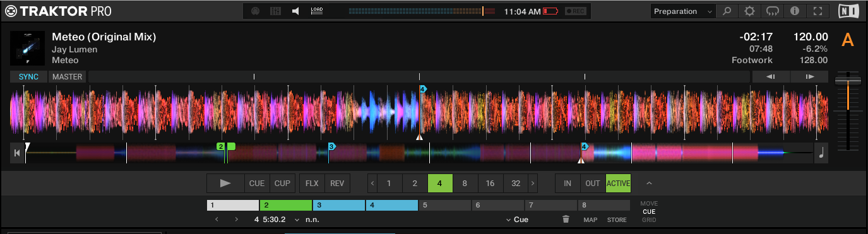Toggle the ACTIVE loop button
This screenshot has width=868, height=234.
click(x=618, y=184)
